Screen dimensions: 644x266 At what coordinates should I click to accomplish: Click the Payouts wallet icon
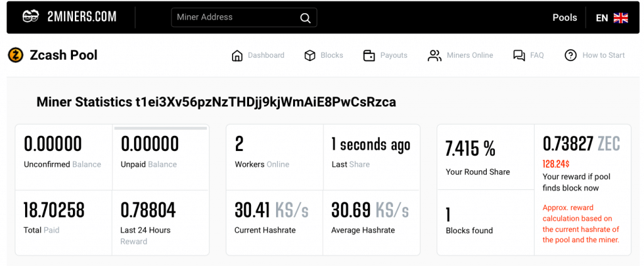pyautogui.click(x=369, y=55)
